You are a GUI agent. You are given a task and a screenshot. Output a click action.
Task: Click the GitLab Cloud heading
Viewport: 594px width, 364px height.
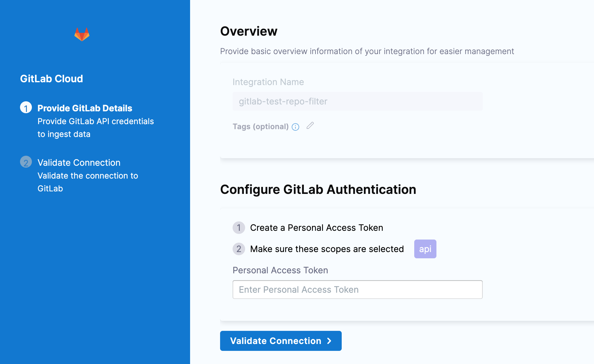point(52,79)
